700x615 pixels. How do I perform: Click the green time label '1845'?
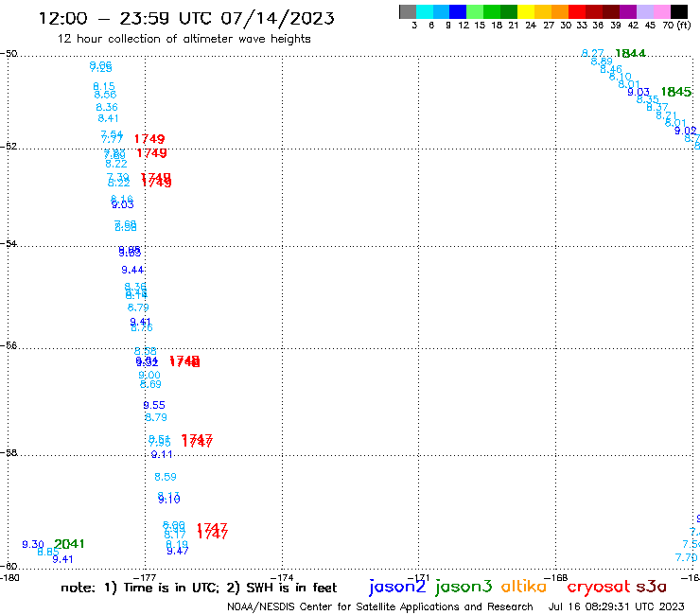click(676, 92)
